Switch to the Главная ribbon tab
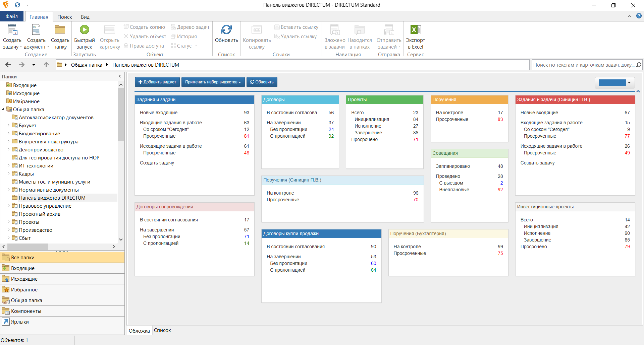Screen dimensions: 644x345 pos(39,17)
